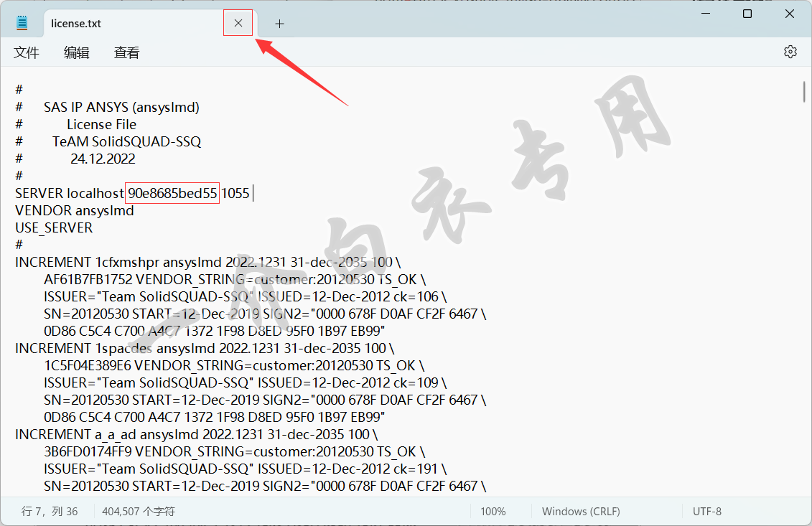Click the line starting with 3B6FD0174FF9

235,451
